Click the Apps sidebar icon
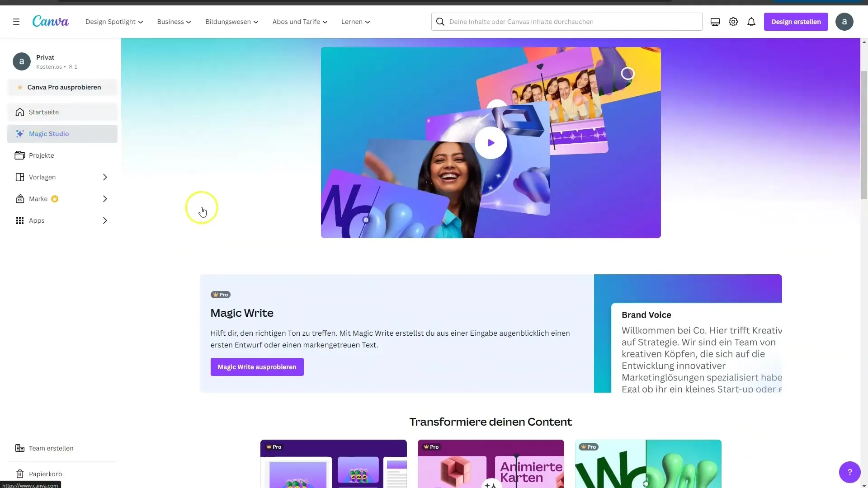868x488 pixels. (20, 220)
